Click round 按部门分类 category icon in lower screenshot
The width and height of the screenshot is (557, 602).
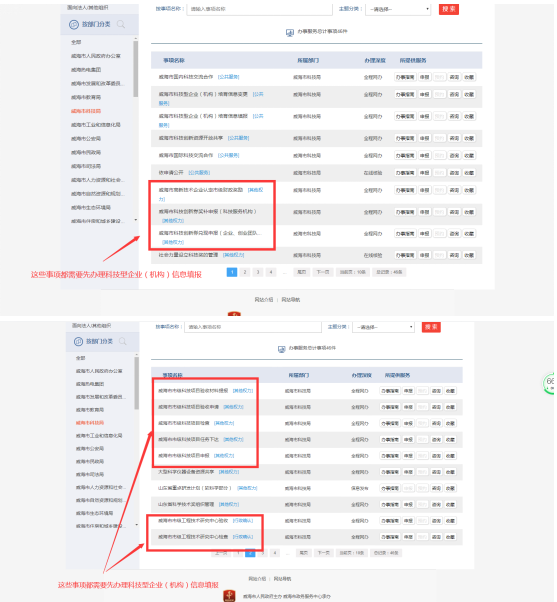78,341
